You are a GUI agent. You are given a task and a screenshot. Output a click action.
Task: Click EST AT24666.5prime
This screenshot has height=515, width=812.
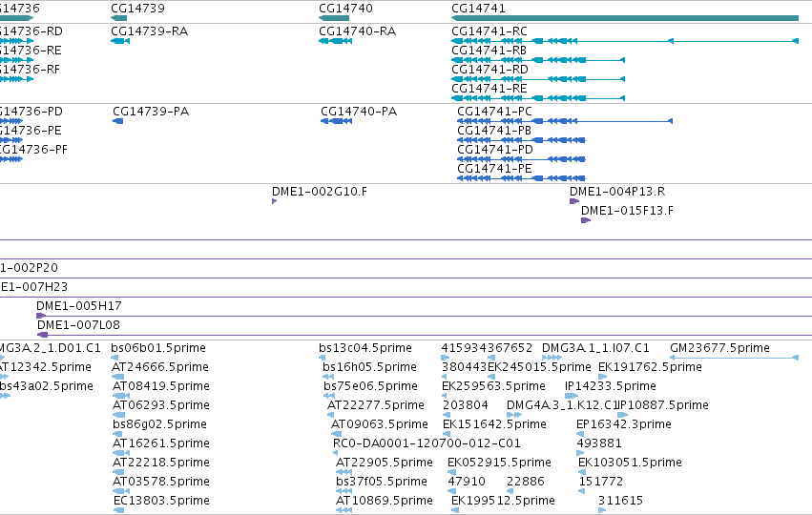coord(160,367)
